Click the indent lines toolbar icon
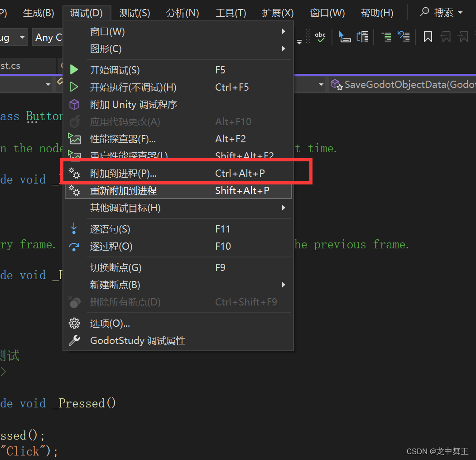Image resolution: width=476 pixels, height=460 pixels. pyautogui.click(x=386, y=37)
